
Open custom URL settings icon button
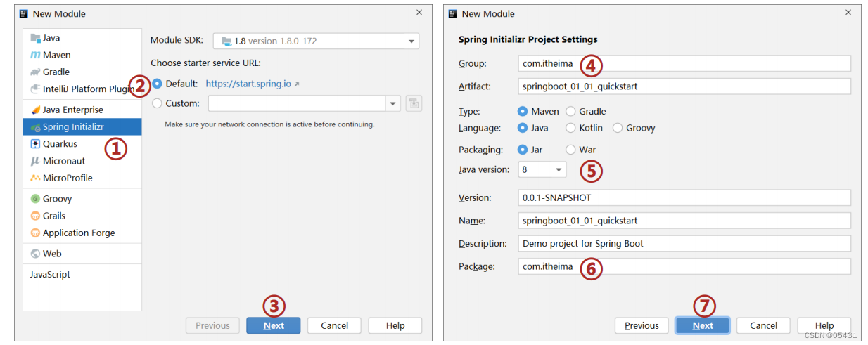point(414,103)
